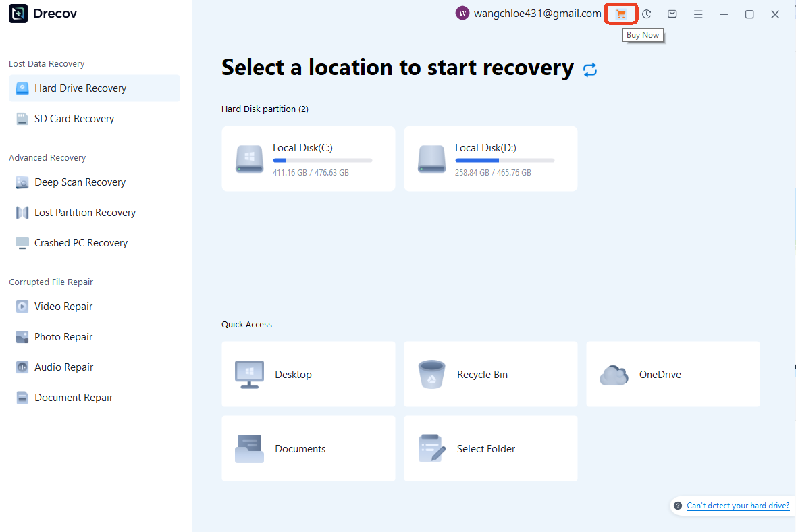
Task: Open Document Repair in sidebar
Action: [x=74, y=398]
